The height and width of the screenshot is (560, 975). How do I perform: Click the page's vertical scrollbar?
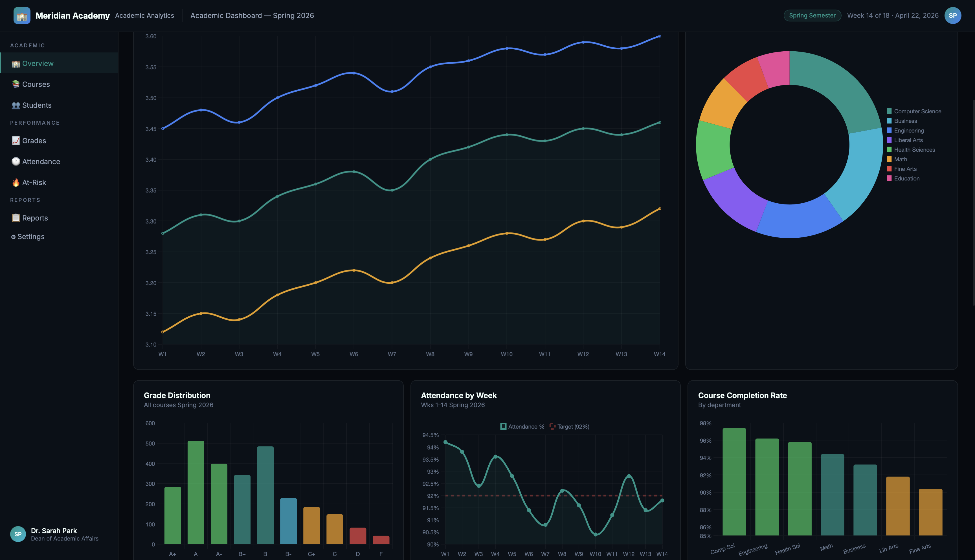(974, 203)
